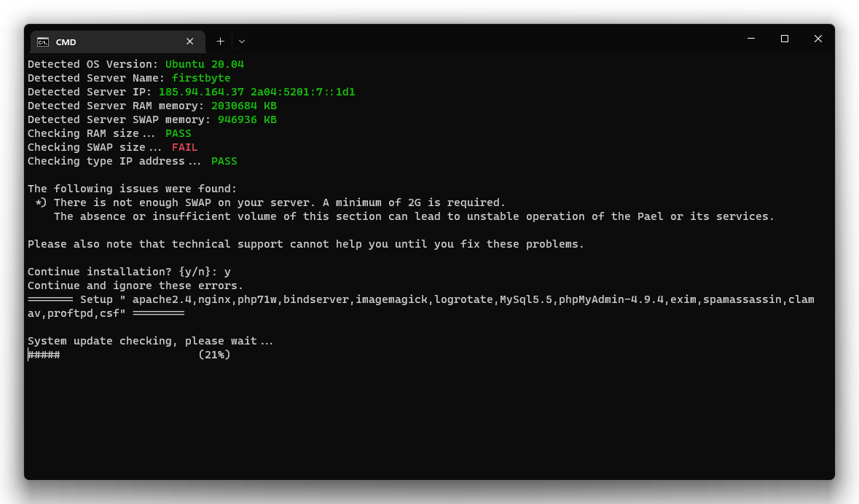The width and height of the screenshot is (859, 504).
Task: Close the CMD tab
Action: [189, 42]
